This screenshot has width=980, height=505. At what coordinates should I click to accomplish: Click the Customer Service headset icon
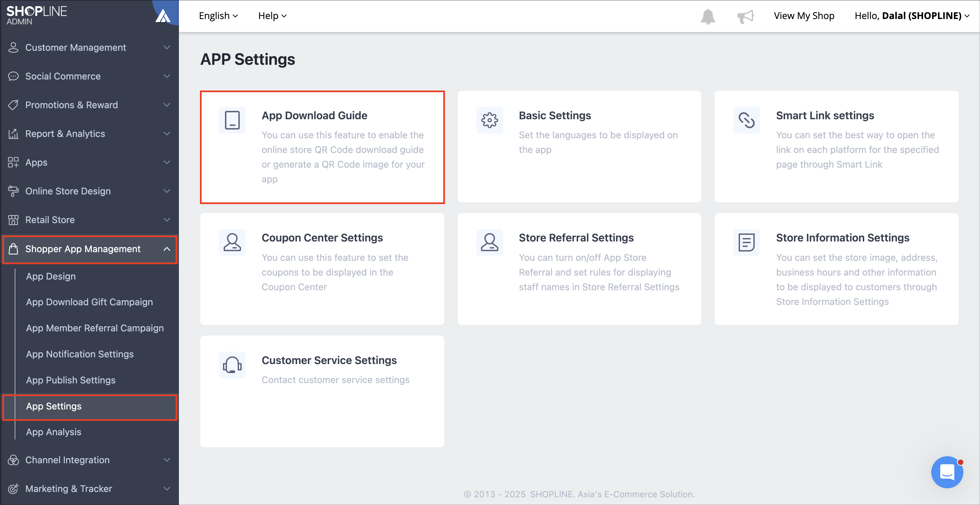(x=232, y=365)
